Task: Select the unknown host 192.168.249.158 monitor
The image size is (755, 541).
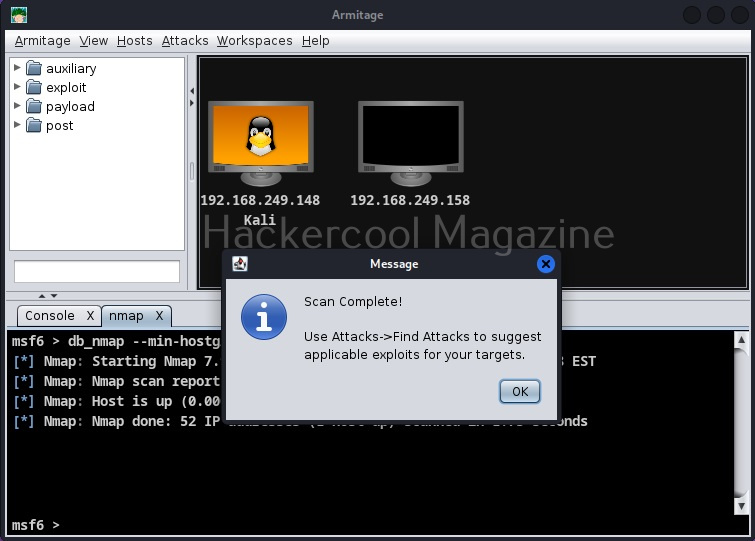Action: tap(411, 143)
